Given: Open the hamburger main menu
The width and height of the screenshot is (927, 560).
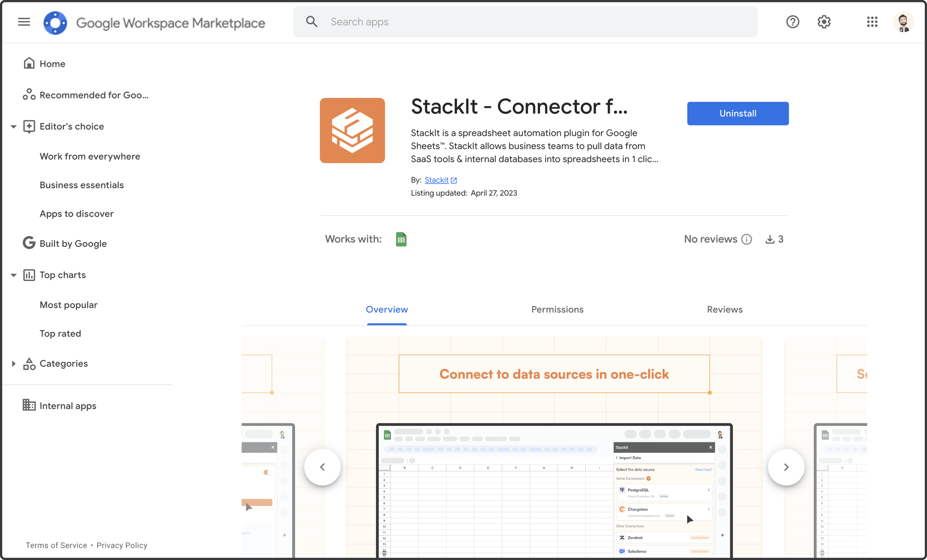Looking at the screenshot, I should coord(24,22).
